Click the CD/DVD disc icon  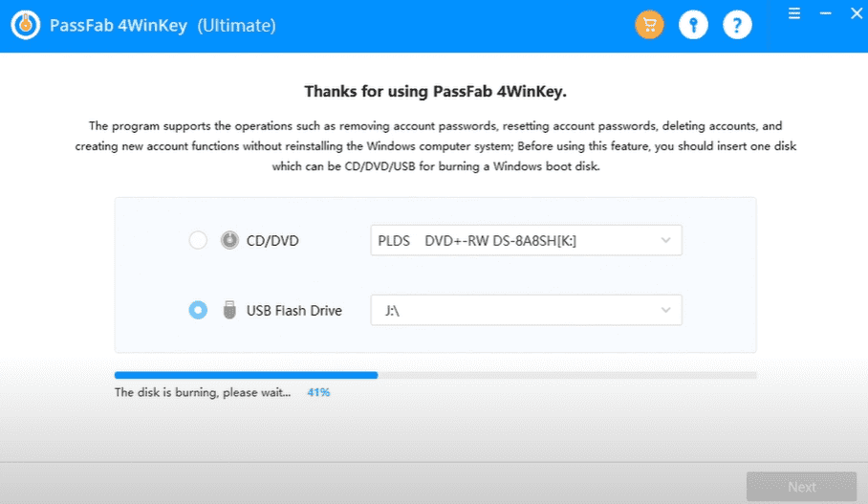pos(229,241)
